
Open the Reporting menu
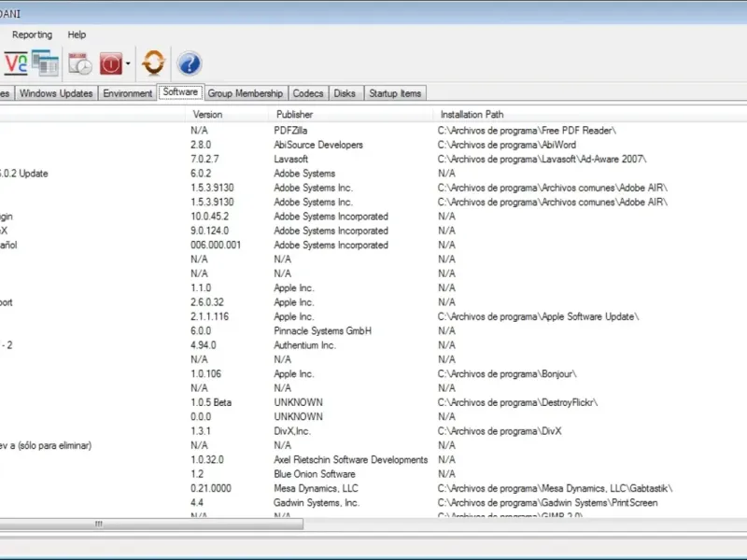click(32, 35)
